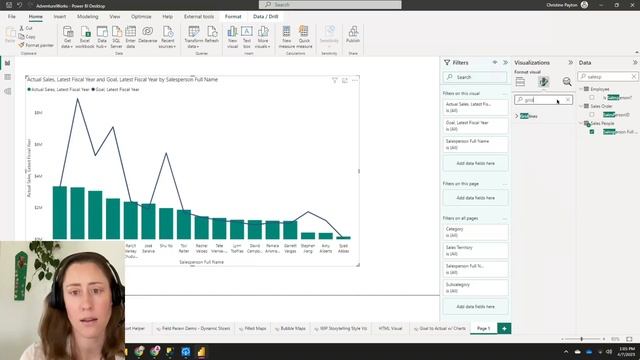
Task: Add a Text box
Action: (247, 37)
